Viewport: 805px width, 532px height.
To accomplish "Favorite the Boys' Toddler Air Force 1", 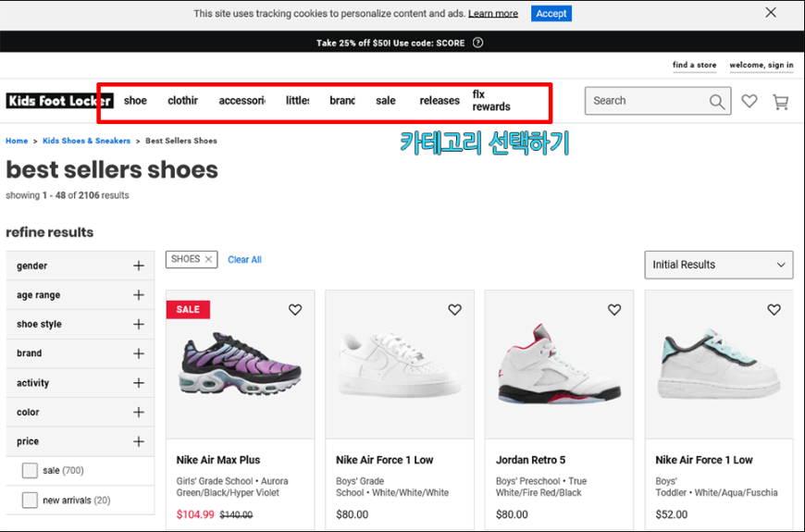I will click(x=774, y=310).
